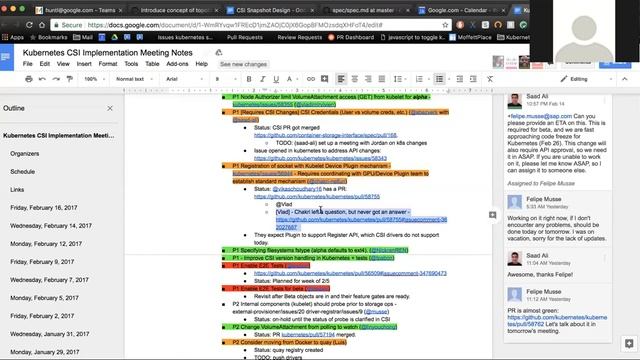Go to Links in the outline
This screenshot has height=360, width=640.
coord(17,189)
